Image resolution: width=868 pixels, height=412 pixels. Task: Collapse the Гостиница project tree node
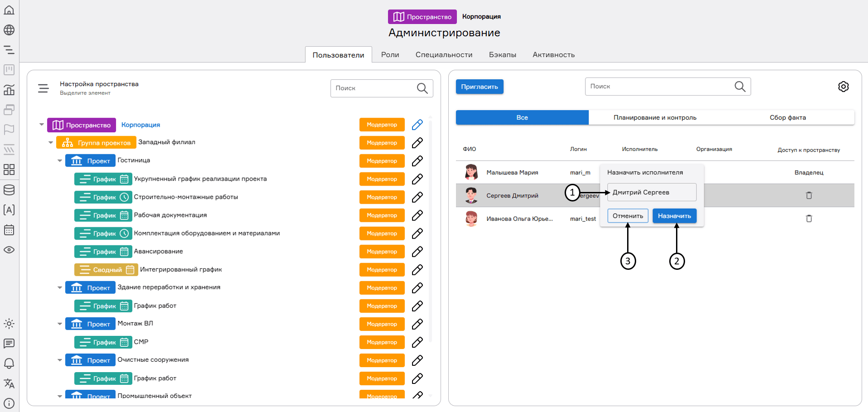[x=60, y=161]
